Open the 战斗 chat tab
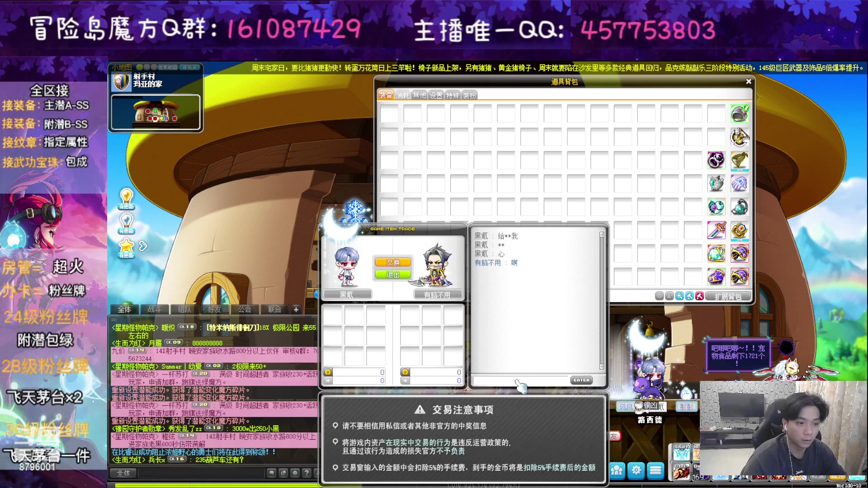868x488 pixels. (154, 310)
